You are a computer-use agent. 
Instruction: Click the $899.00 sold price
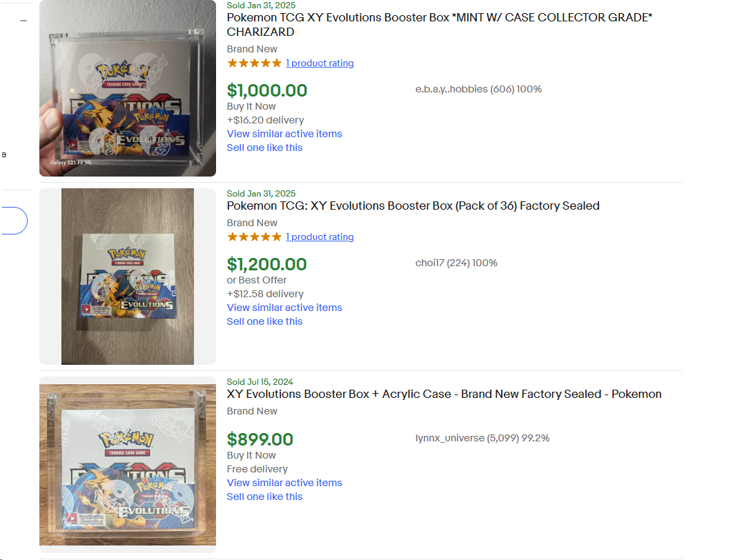point(260,439)
